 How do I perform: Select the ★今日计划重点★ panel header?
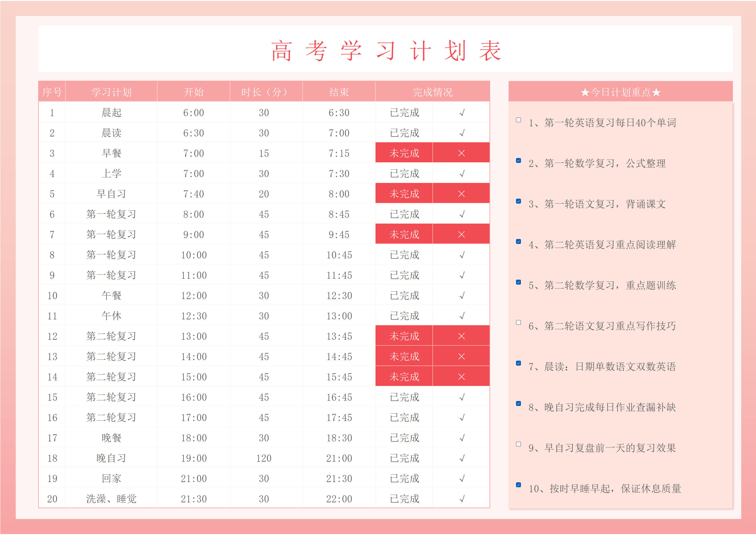[x=620, y=92]
